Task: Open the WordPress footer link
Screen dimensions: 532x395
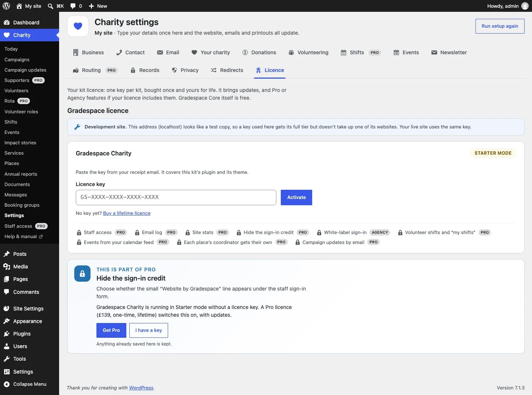Action: pos(141,388)
